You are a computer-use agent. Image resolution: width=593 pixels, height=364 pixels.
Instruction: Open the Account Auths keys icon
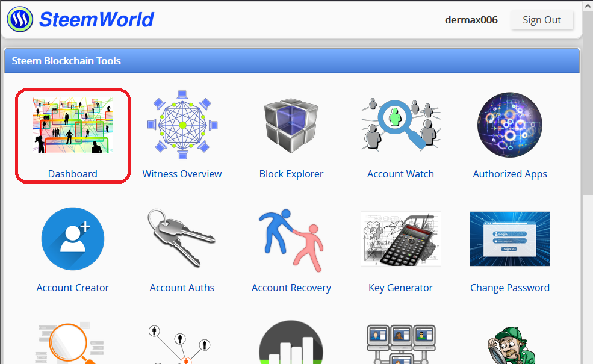click(182, 238)
